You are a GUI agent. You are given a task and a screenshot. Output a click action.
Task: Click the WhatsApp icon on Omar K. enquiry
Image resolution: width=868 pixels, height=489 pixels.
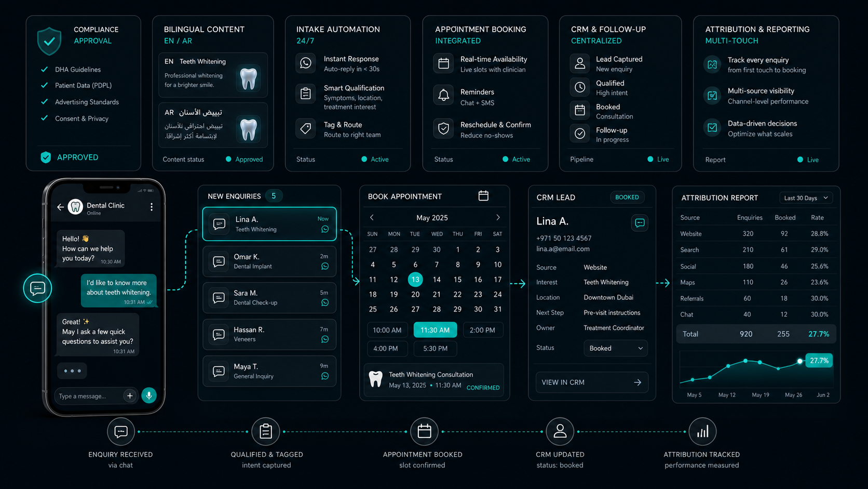tap(325, 266)
